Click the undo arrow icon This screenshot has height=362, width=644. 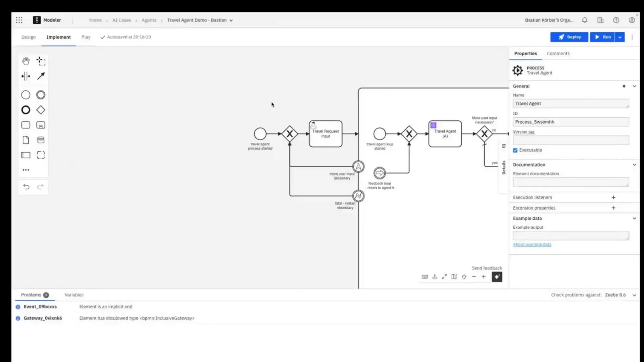point(26,187)
